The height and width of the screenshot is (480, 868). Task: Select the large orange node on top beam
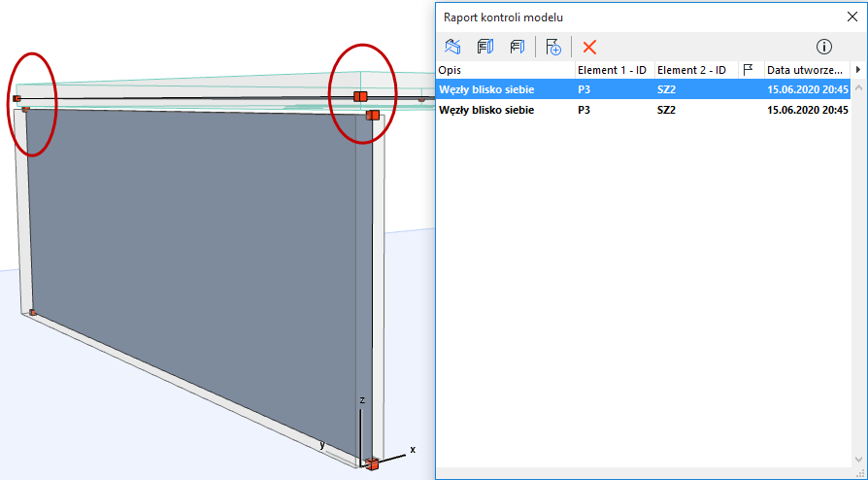360,96
